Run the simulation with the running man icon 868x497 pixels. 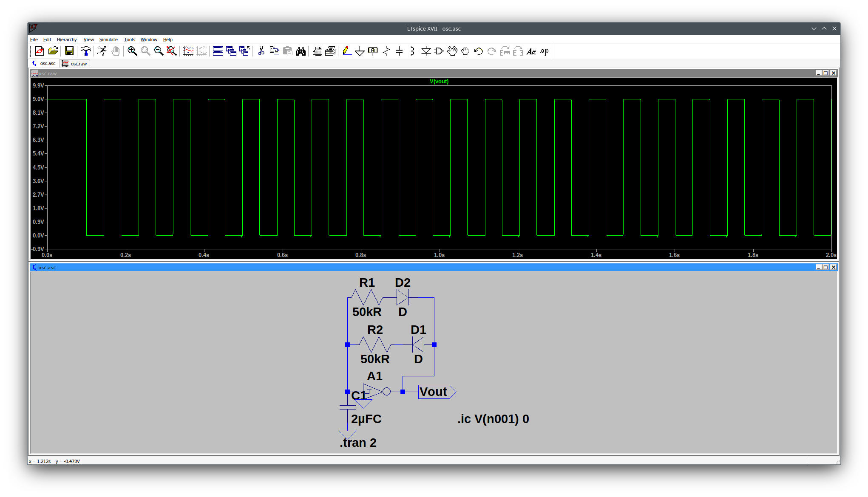[x=102, y=51]
